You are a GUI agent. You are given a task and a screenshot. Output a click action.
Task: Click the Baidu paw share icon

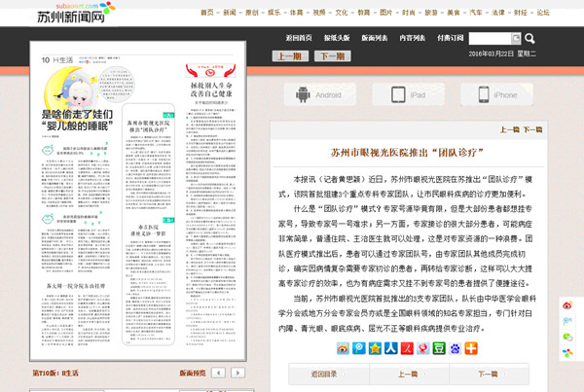click(x=455, y=348)
